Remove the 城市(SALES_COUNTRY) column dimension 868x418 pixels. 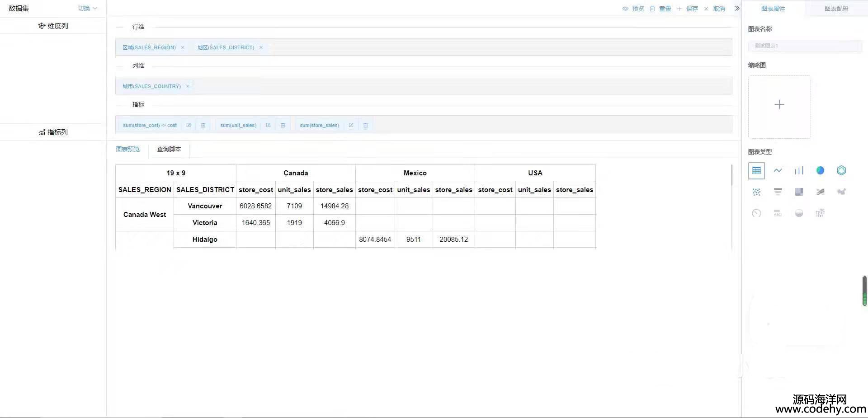tap(188, 86)
